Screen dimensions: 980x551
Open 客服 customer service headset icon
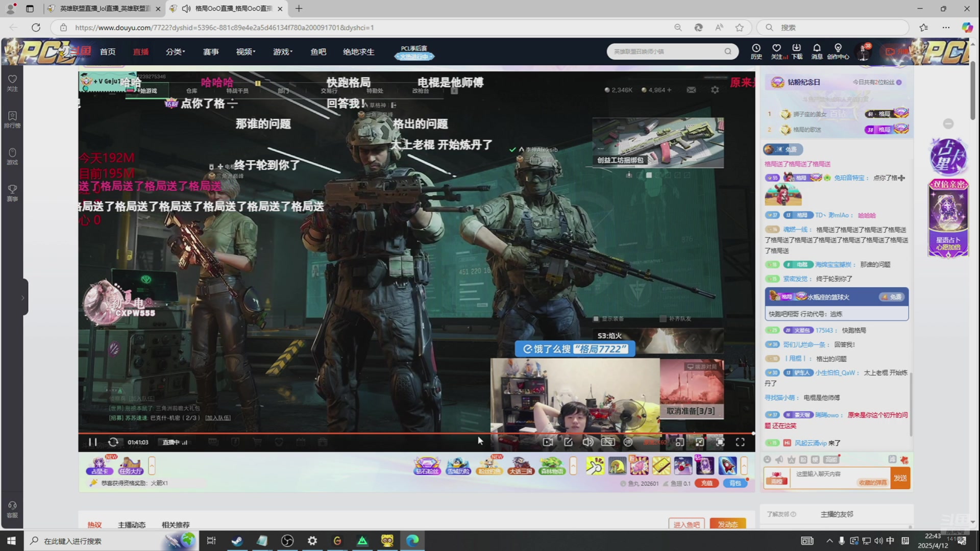click(x=12, y=510)
